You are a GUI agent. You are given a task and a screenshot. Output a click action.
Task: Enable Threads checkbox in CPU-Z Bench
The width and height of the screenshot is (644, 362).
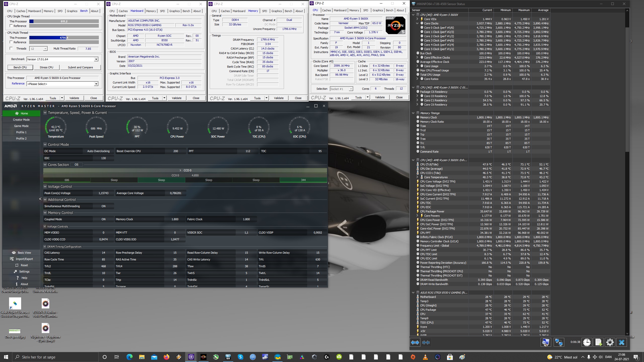click(11, 49)
